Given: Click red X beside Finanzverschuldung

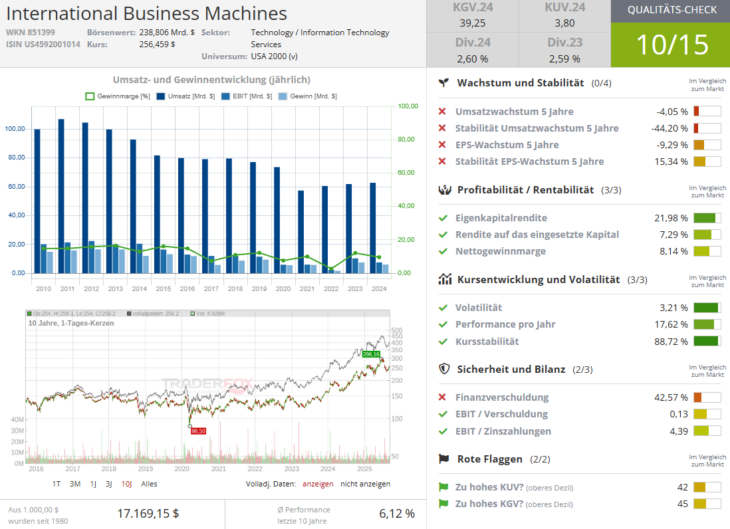Looking at the screenshot, I should 442,397.
